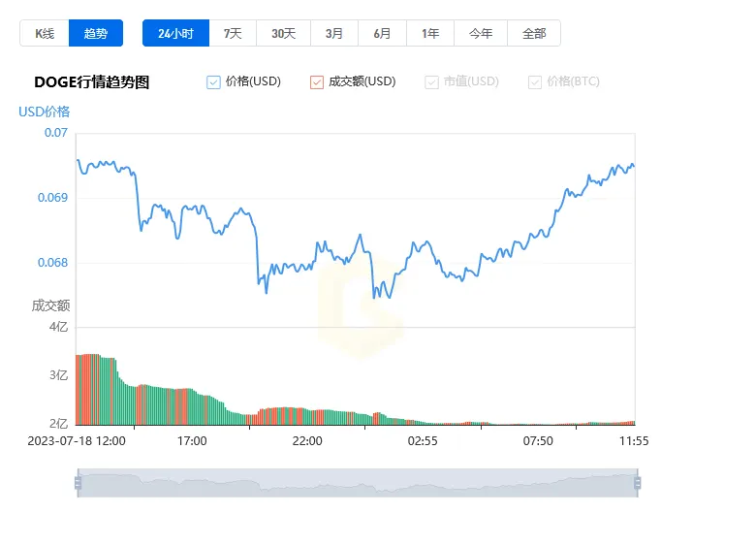Switch to the 30天 time range
This screenshot has width=756, height=546.
pyautogui.click(x=283, y=33)
